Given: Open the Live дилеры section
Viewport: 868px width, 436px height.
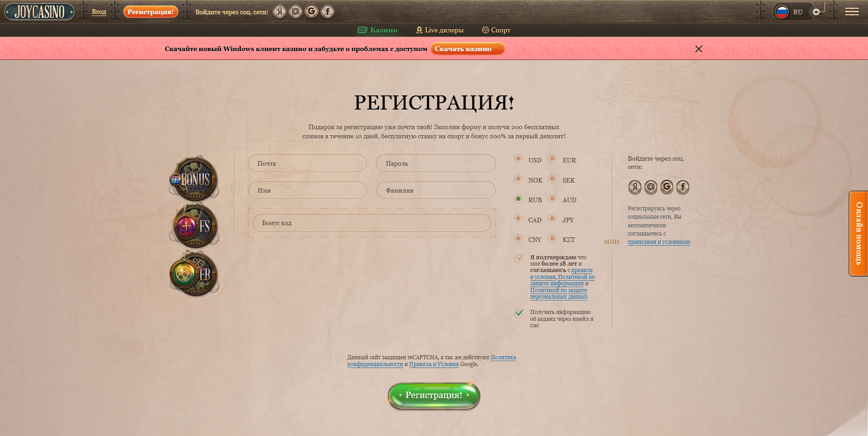Looking at the screenshot, I should pos(440,30).
